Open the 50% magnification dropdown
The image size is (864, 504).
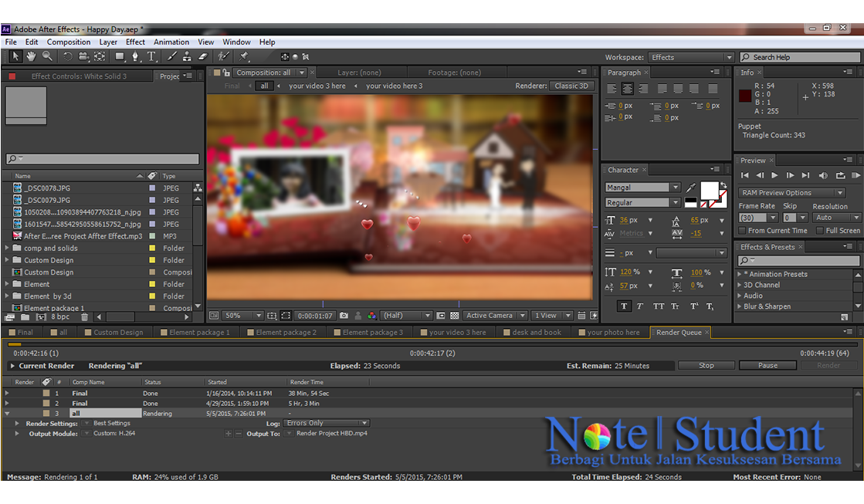[242, 316]
